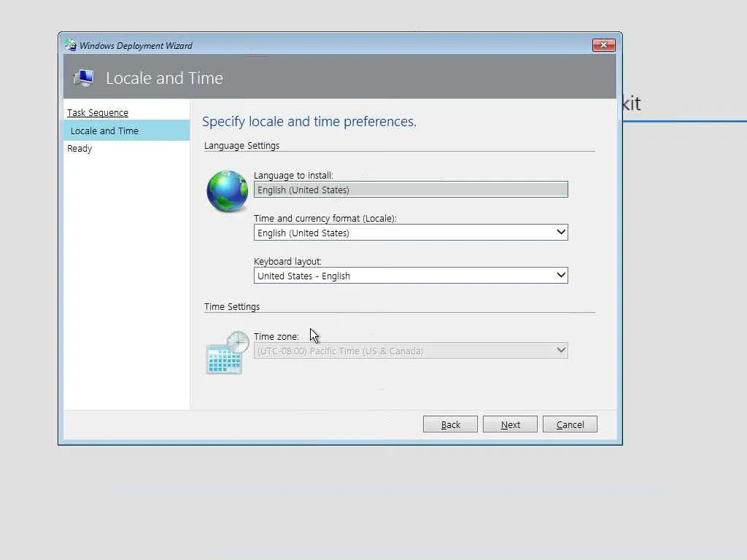The width and height of the screenshot is (747, 560).
Task: Click the Language Settings section label
Action: 242,146
